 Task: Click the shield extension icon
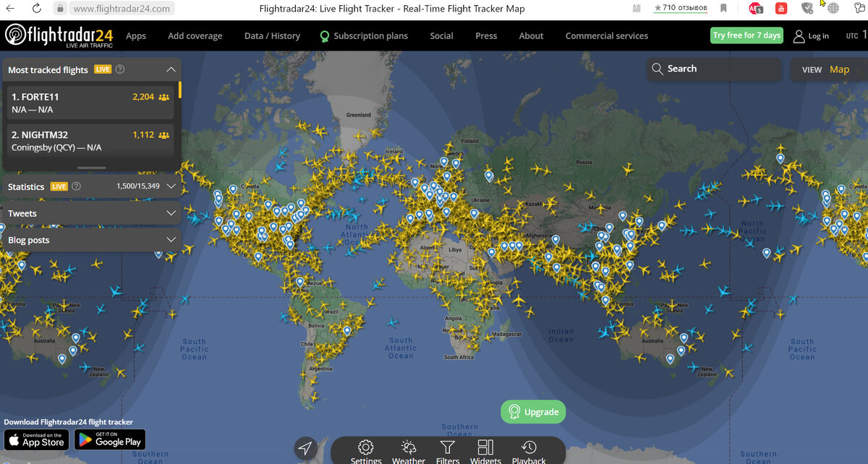coord(807,9)
